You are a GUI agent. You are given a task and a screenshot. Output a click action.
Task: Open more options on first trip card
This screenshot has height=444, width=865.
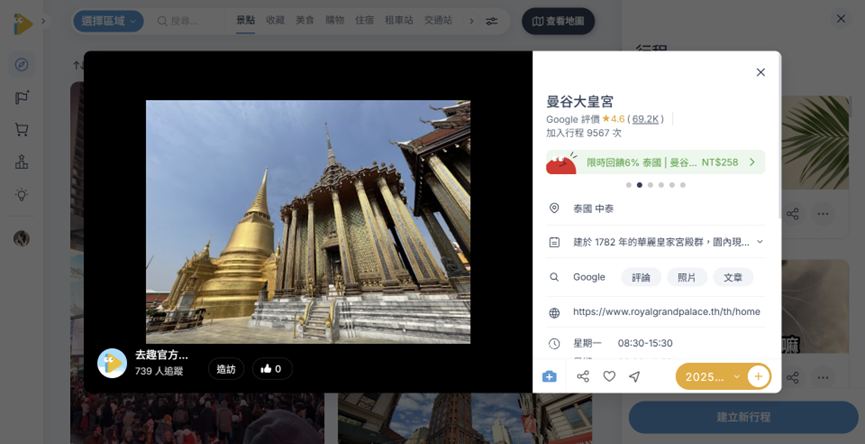[x=823, y=213]
